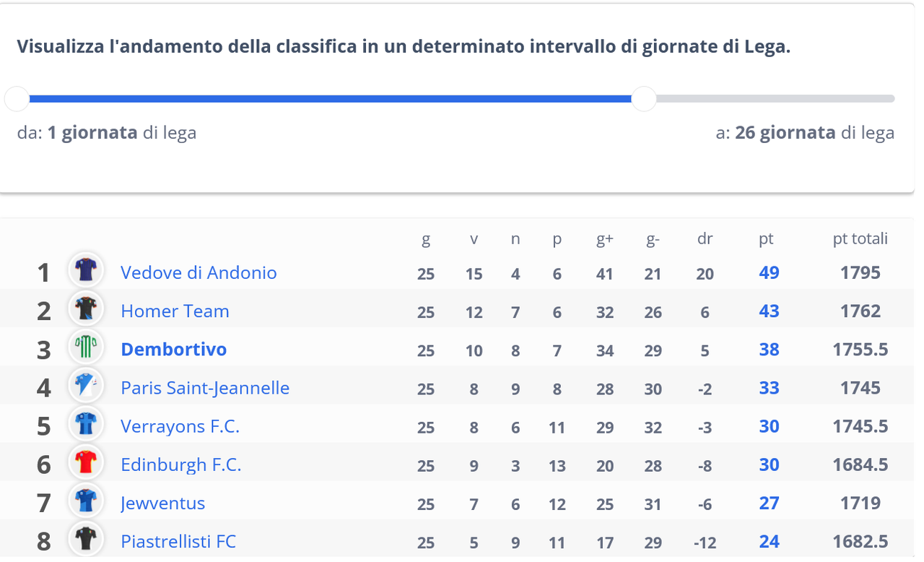Open the Jewventus team link

point(162,503)
